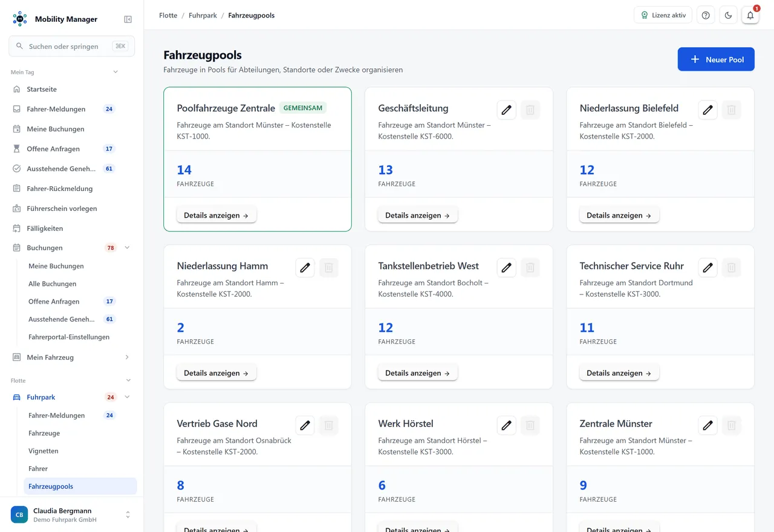Edit the Tankstellenbetrieb West pool

click(507, 268)
